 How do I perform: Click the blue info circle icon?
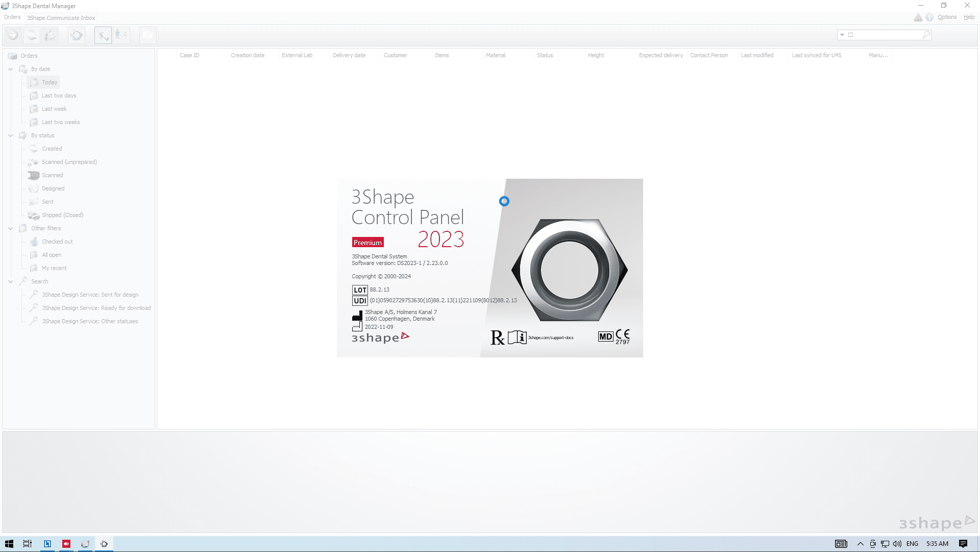[x=929, y=17]
